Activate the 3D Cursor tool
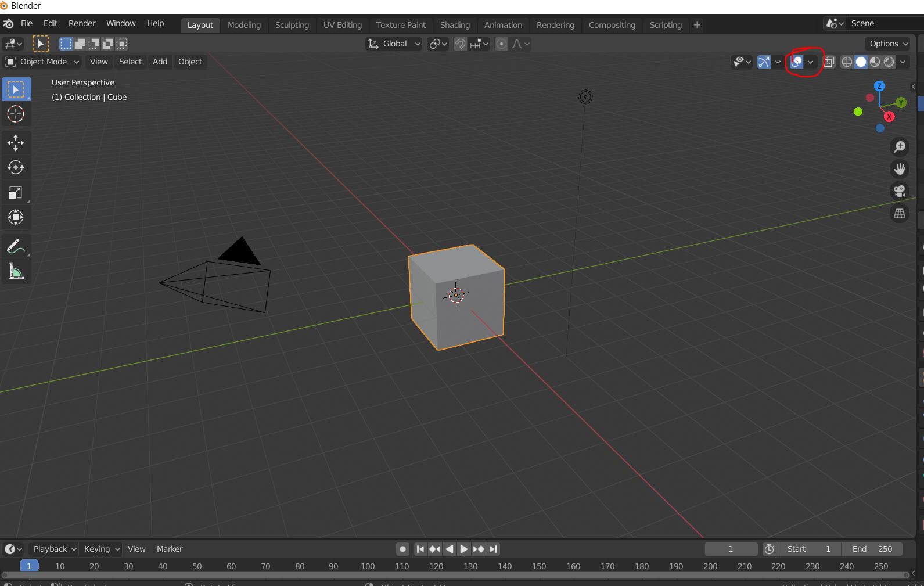The width and height of the screenshot is (924, 586). (x=16, y=114)
